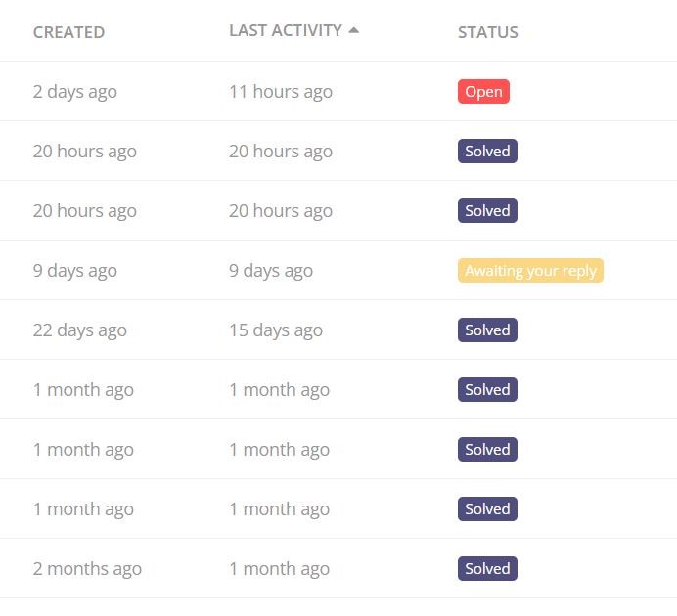Screen dimensions: 677x616
Task: Sort tickets by Last Activity header
Action: pos(286,30)
